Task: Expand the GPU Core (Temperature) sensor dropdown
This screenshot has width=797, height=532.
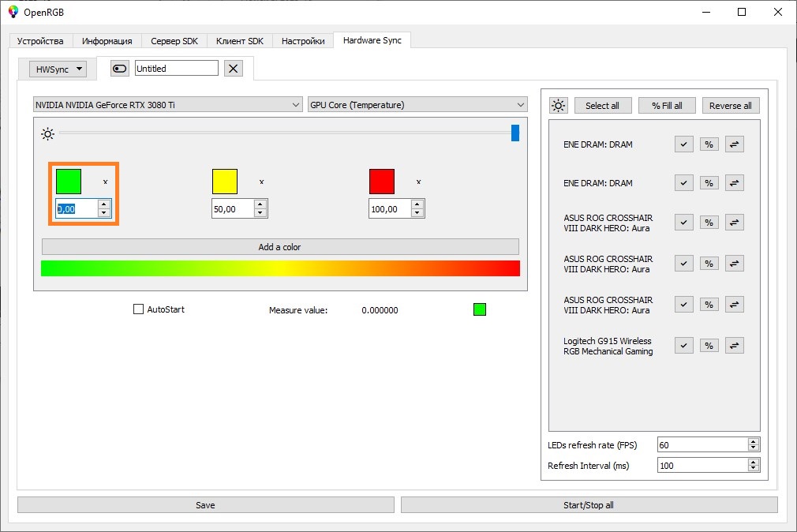Action: [417, 105]
